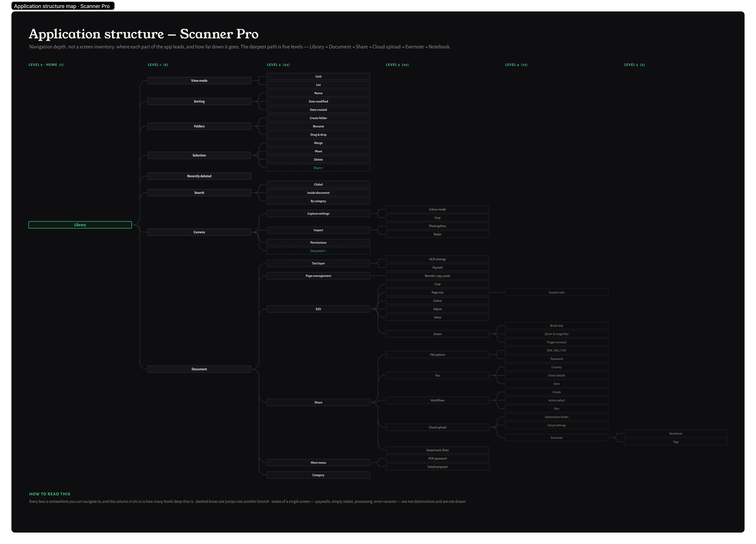The width and height of the screenshot is (756, 544).
Task: Click the Cloud settings node
Action: click(x=557, y=425)
